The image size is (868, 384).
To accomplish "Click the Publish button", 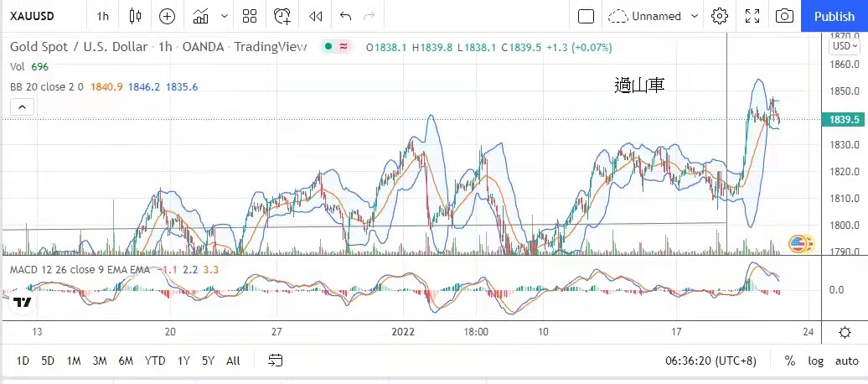I will 834,16.
